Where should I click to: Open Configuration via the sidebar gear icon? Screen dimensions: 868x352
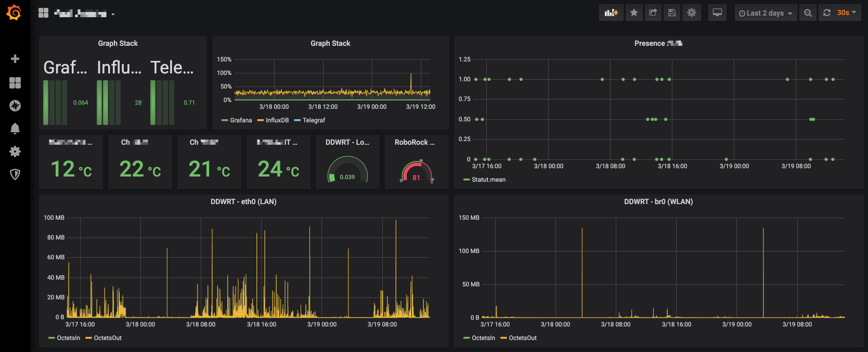(x=15, y=152)
